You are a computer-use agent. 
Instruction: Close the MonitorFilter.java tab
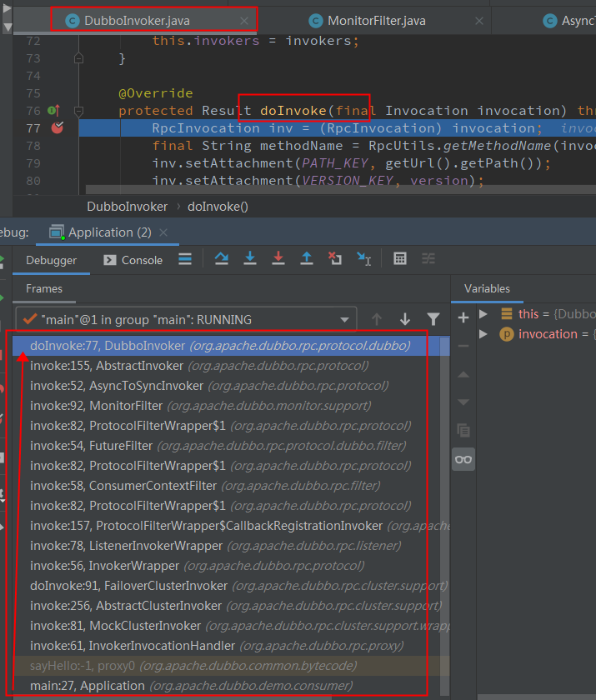[479, 21]
